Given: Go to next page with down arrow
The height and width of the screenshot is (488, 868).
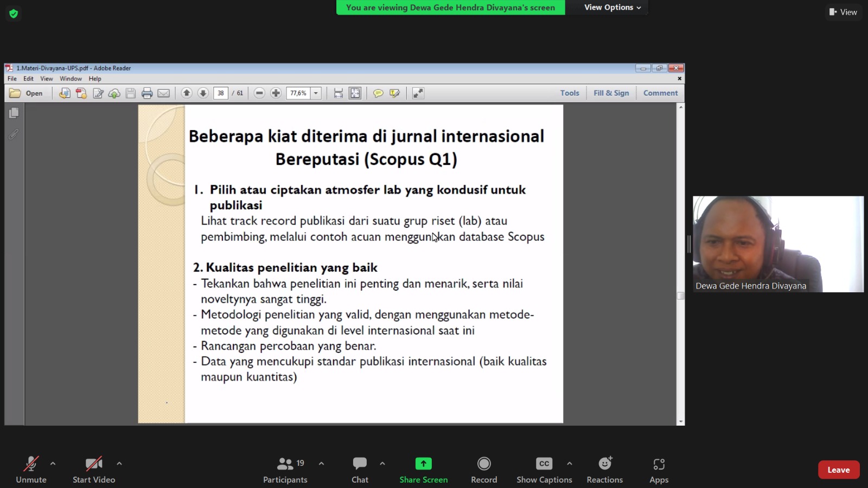Looking at the screenshot, I should pyautogui.click(x=203, y=93).
